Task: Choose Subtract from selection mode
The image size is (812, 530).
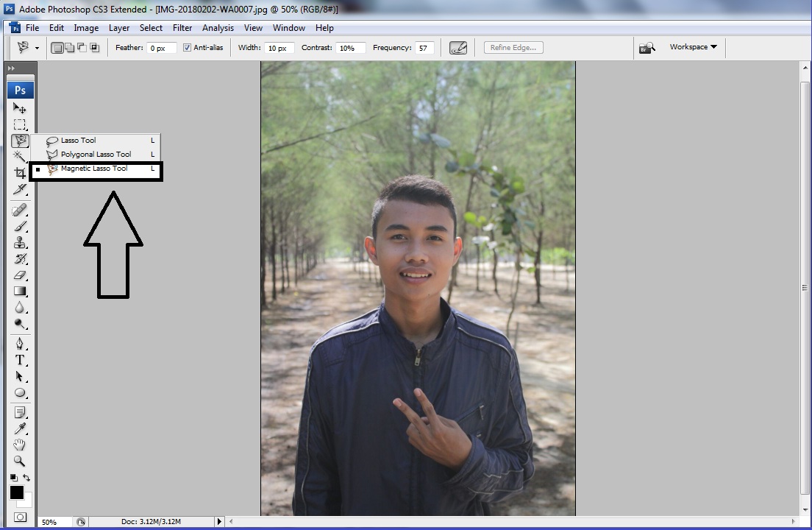Action: pyautogui.click(x=82, y=48)
